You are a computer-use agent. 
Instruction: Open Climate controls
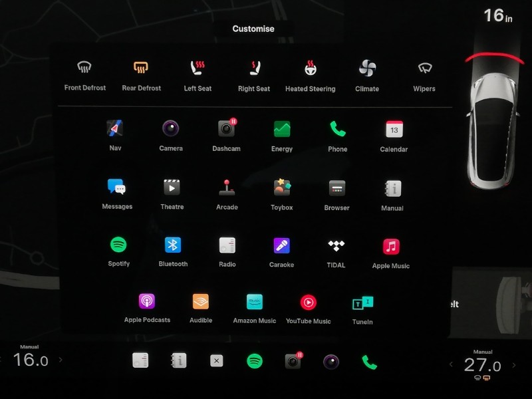pos(367,68)
